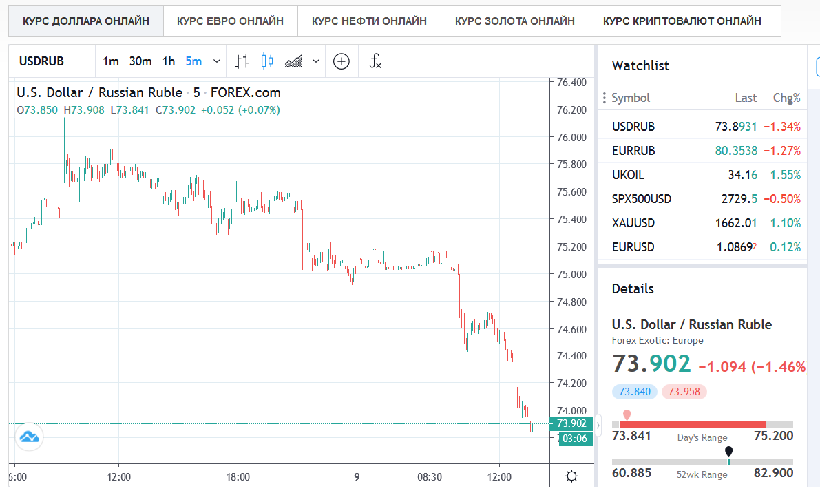Open the КУРС ЕВРО ОНЛАЙН tab
The width and height of the screenshot is (820, 504).
point(230,21)
